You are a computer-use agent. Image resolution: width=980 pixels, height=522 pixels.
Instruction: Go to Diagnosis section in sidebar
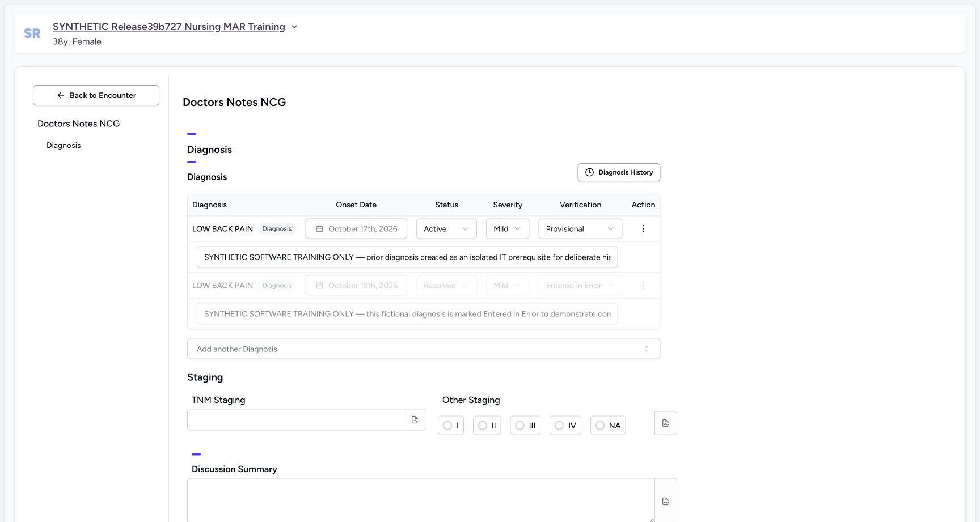[x=64, y=146]
